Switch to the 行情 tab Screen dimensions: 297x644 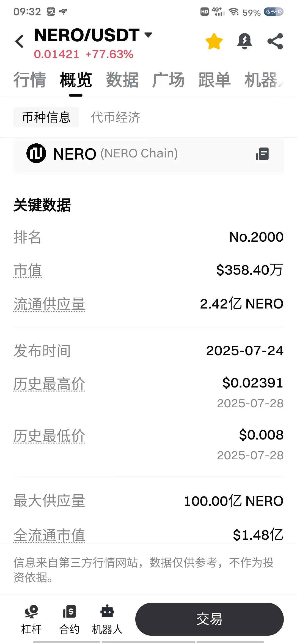[x=30, y=80]
